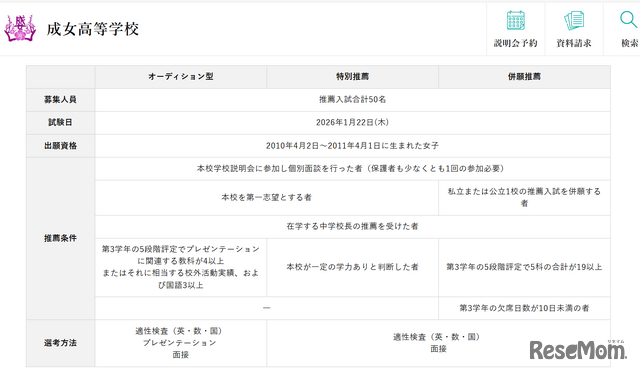Click the 5科の合計が19以上 cell
The image size is (640, 373).
(524, 267)
